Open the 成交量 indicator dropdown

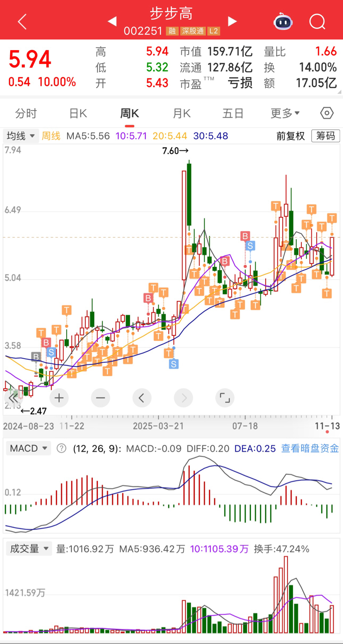[x=29, y=549]
